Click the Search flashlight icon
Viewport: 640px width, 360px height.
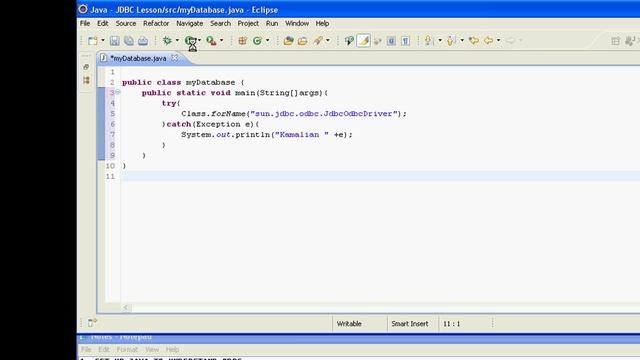(318, 40)
